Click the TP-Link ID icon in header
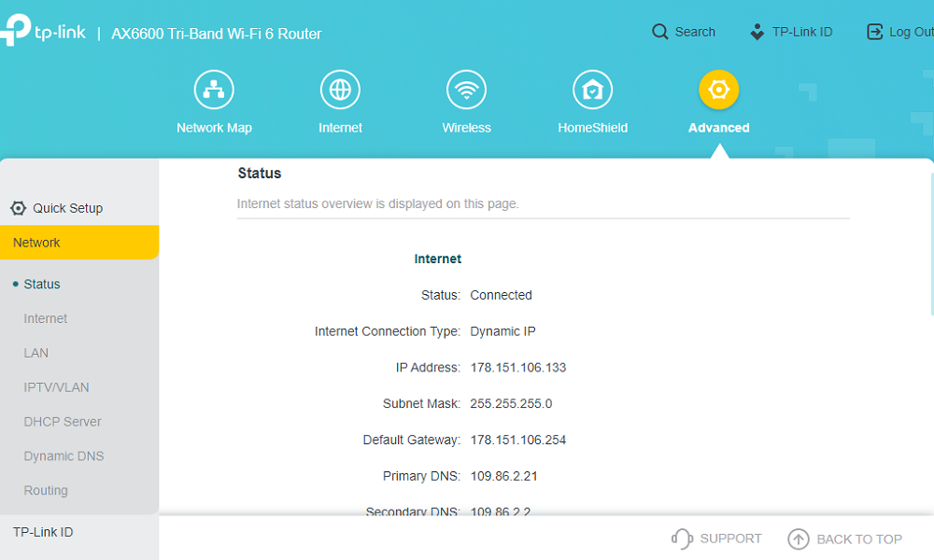 click(757, 32)
